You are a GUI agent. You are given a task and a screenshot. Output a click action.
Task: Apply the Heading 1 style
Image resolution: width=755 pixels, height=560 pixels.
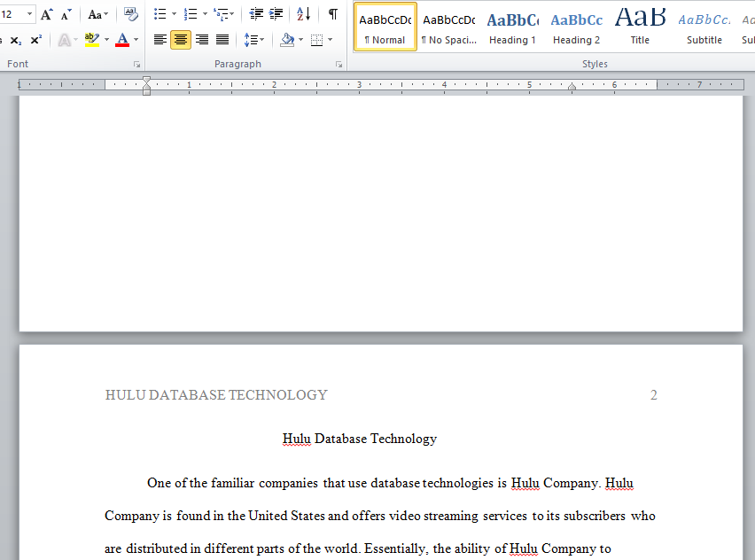512,27
